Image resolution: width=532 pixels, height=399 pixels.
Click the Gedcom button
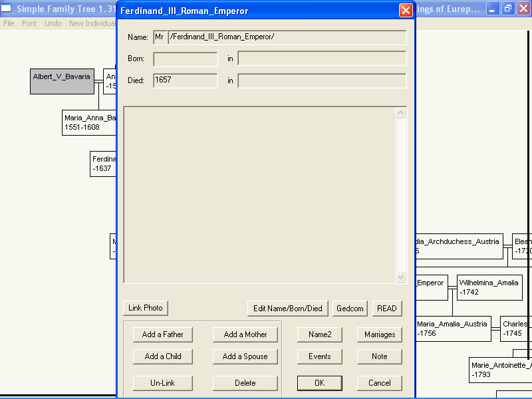[350, 309]
